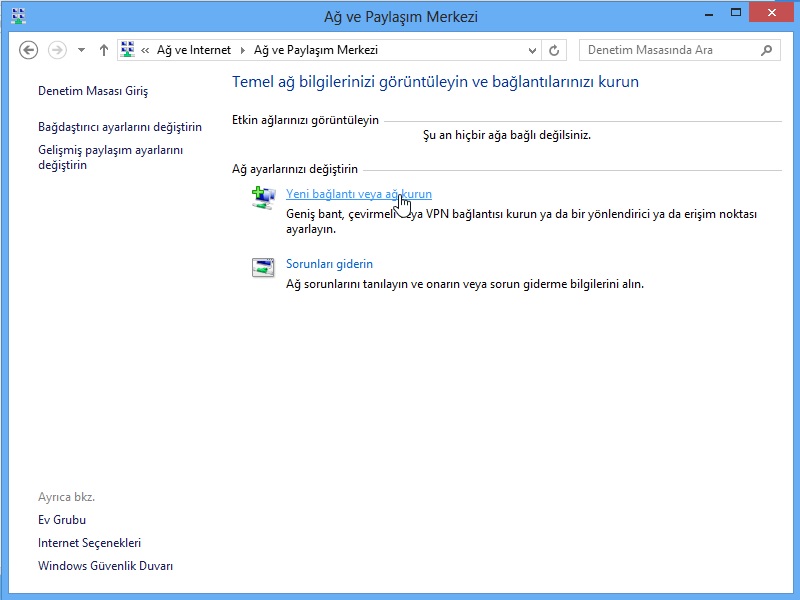Screen dimensions: 800x600
Task: Click the Ağ ayarlarınızı değiştirin label
Action: coord(294,169)
